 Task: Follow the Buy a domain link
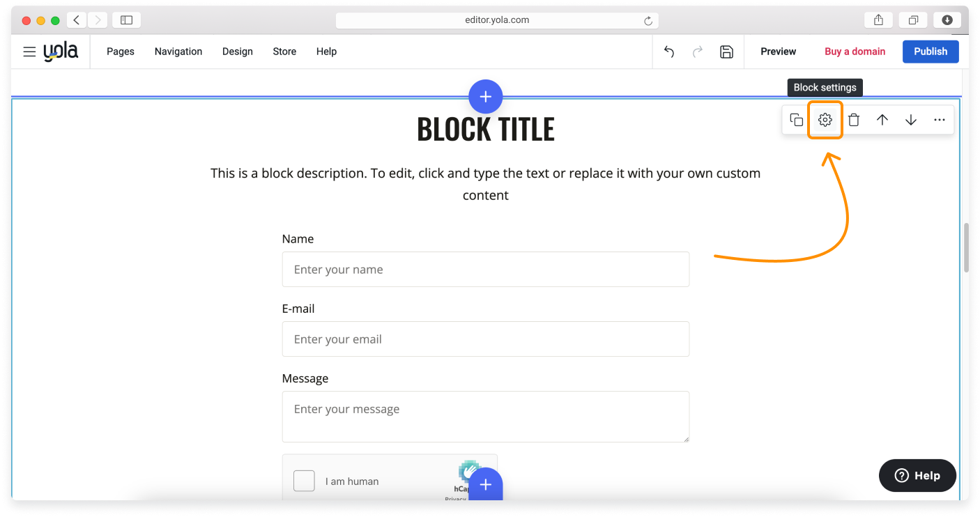click(855, 51)
